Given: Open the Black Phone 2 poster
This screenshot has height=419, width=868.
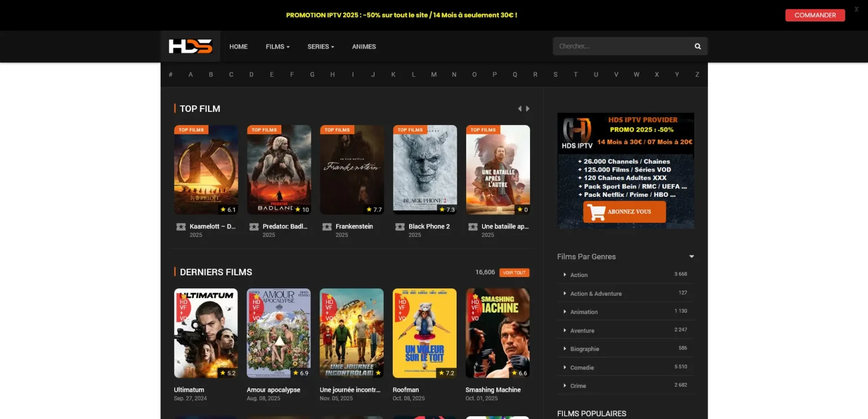Looking at the screenshot, I should 425,170.
